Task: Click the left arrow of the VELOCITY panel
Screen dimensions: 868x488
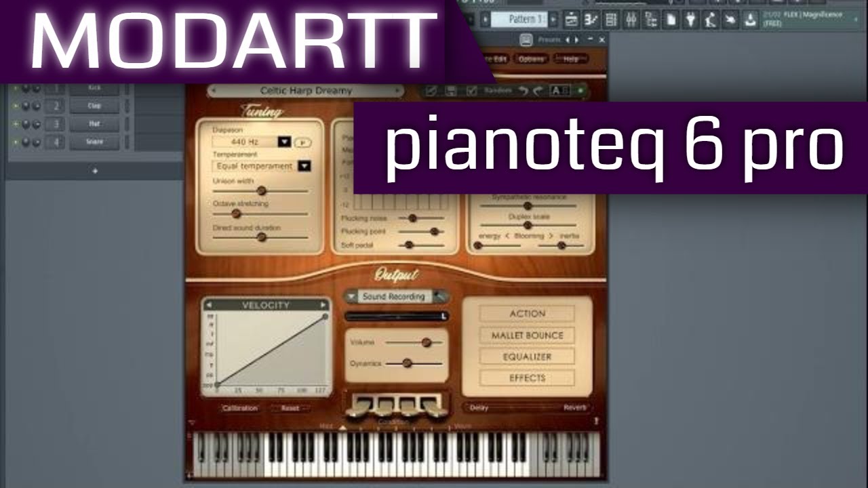Action: (x=209, y=305)
